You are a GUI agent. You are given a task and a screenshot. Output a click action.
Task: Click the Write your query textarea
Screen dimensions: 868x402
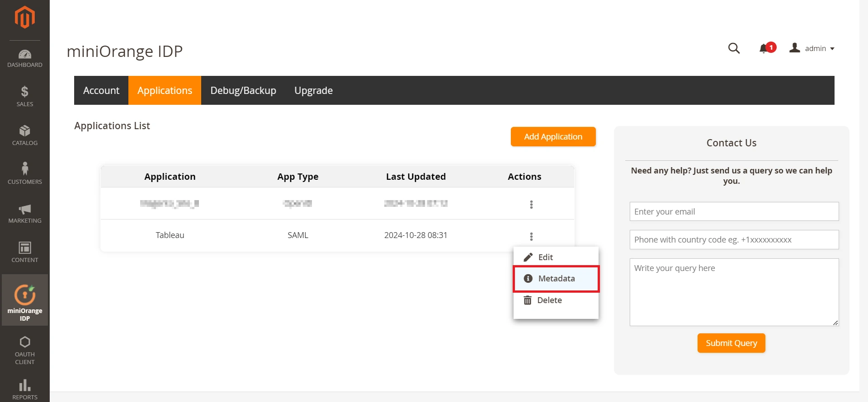tap(734, 292)
